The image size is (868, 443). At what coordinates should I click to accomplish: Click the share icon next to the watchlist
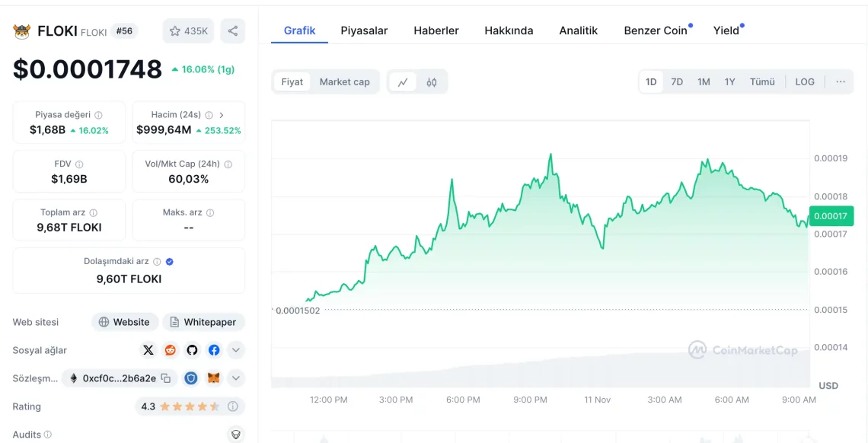[x=232, y=30]
